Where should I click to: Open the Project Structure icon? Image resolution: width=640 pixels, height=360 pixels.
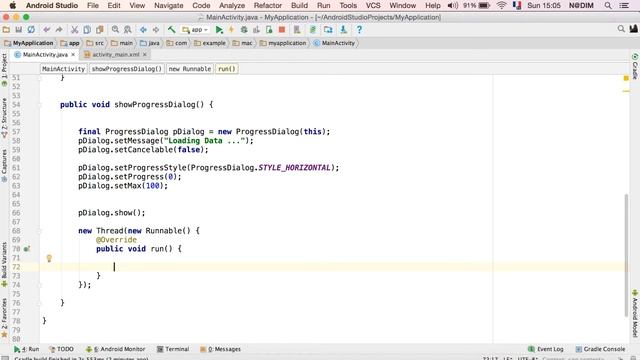click(328, 30)
